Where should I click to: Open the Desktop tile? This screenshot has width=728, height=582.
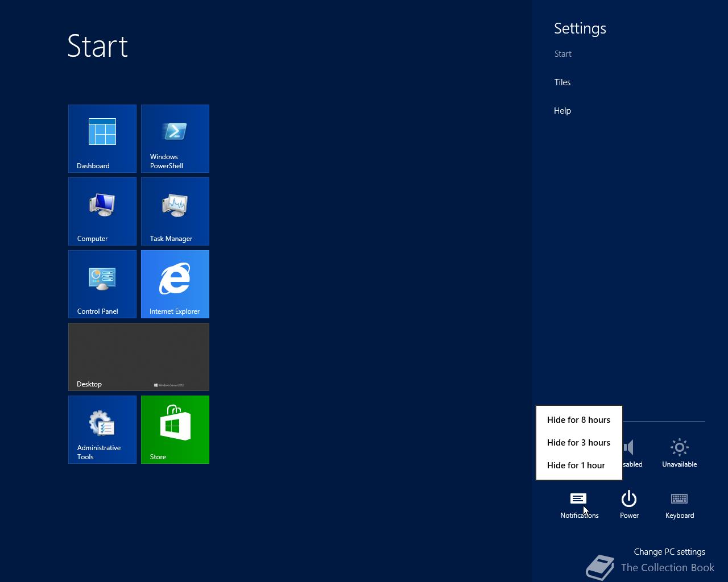(x=139, y=357)
